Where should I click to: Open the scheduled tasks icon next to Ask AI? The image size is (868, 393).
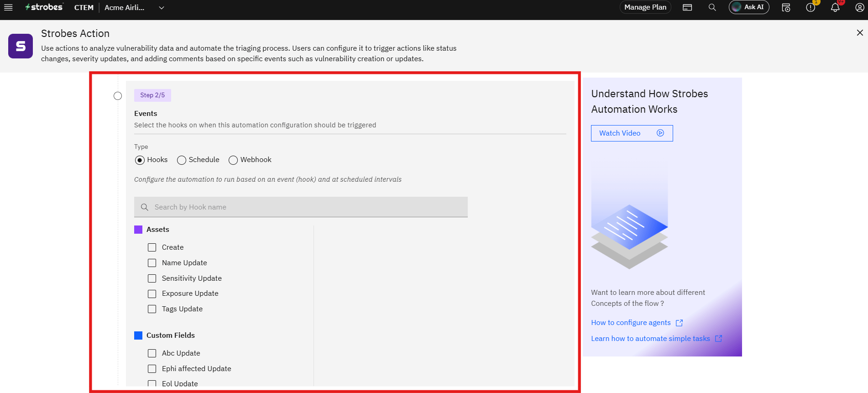tap(786, 7)
